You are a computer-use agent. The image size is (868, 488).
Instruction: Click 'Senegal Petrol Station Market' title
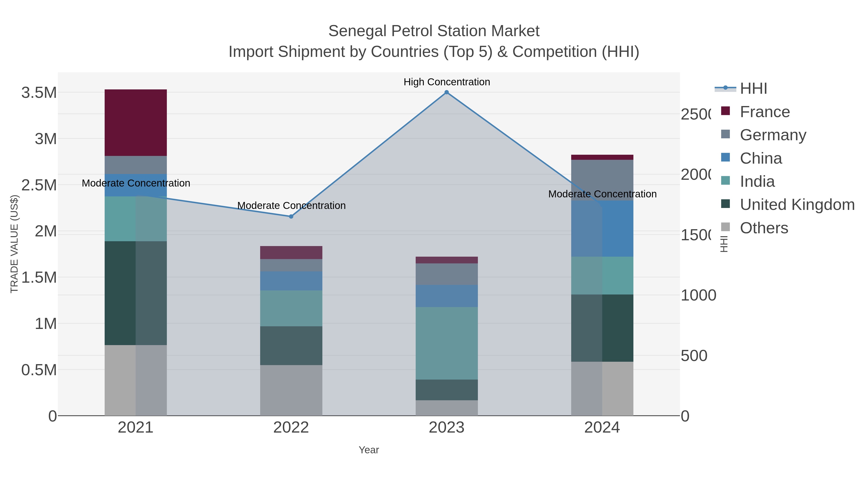point(434,31)
